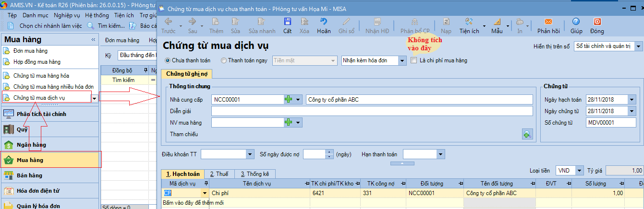Select Chưa thanh toán radio button
This screenshot has width=644, height=209.
168,60
